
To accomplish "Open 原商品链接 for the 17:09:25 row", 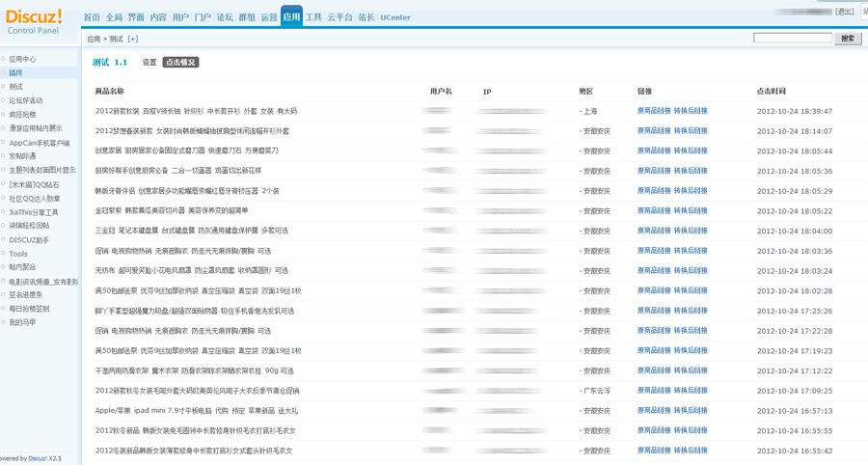I will point(654,391).
